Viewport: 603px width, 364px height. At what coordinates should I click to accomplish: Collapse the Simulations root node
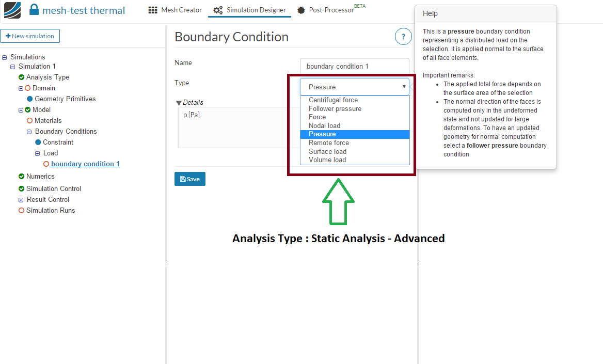point(5,57)
